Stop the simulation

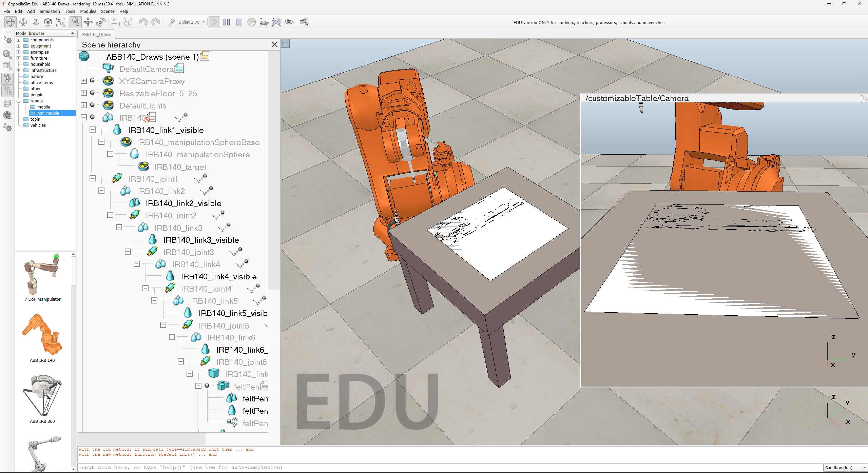tap(239, 22)
